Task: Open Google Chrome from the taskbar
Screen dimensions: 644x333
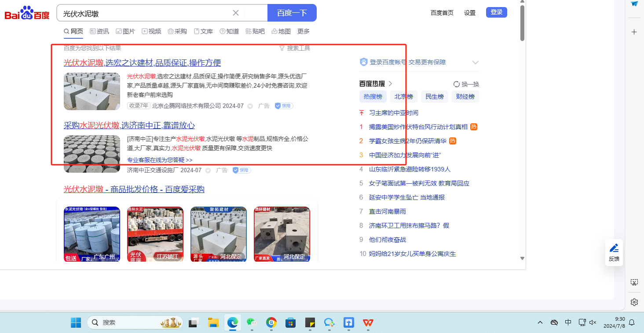Action: click(271, 323)
